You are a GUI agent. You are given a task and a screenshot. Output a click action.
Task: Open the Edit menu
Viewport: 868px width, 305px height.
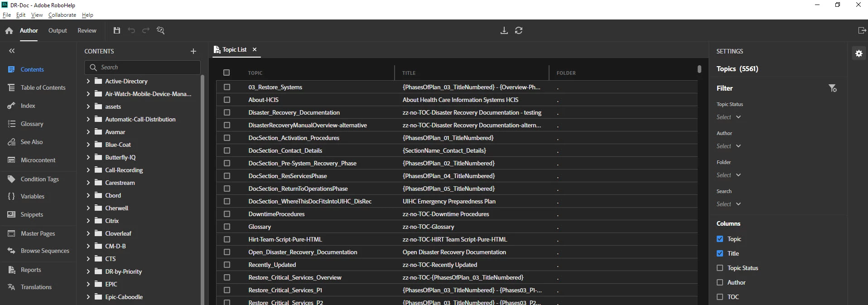coord(21,15)
